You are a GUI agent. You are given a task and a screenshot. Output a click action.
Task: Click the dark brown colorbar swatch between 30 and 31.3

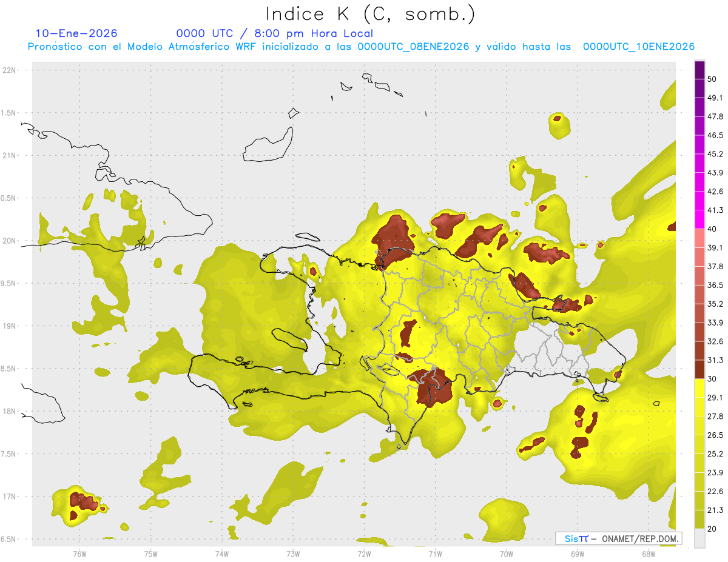[700, 369]
